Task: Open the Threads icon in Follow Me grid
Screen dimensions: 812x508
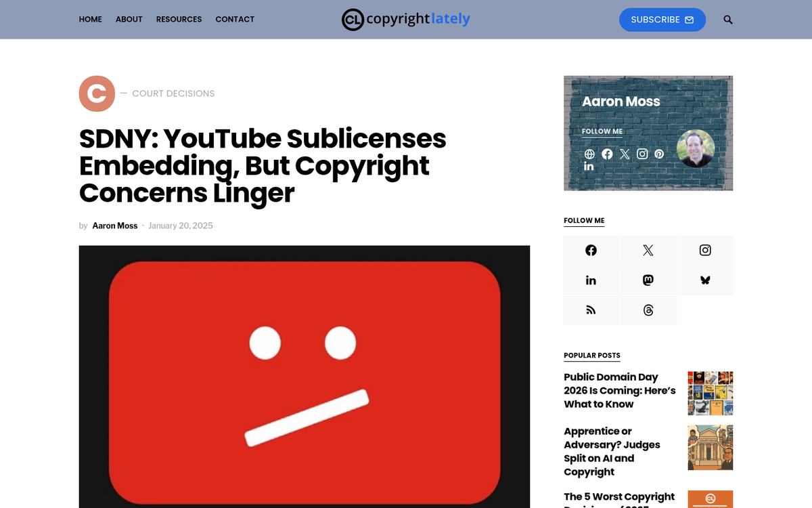Action: point(648,310)
